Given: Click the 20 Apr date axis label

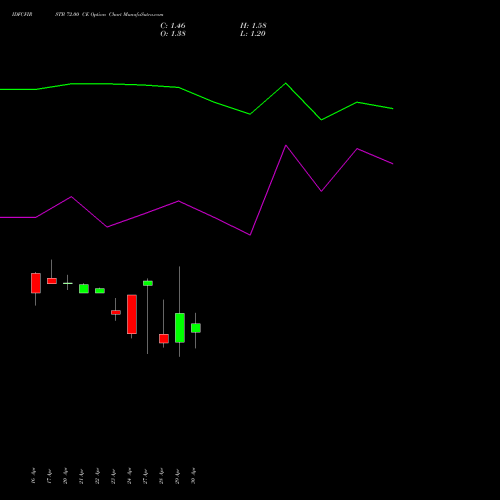Looking at the screenshot, I should click(65, 476).
